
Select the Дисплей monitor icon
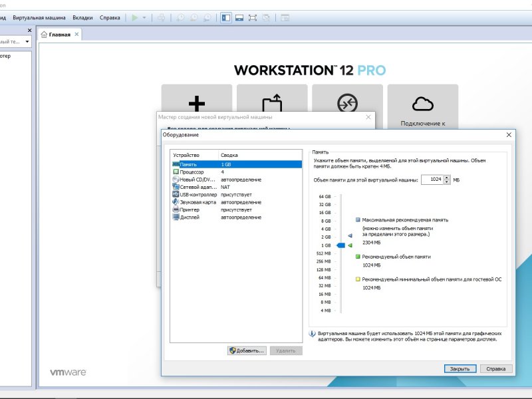coord(176,217)
